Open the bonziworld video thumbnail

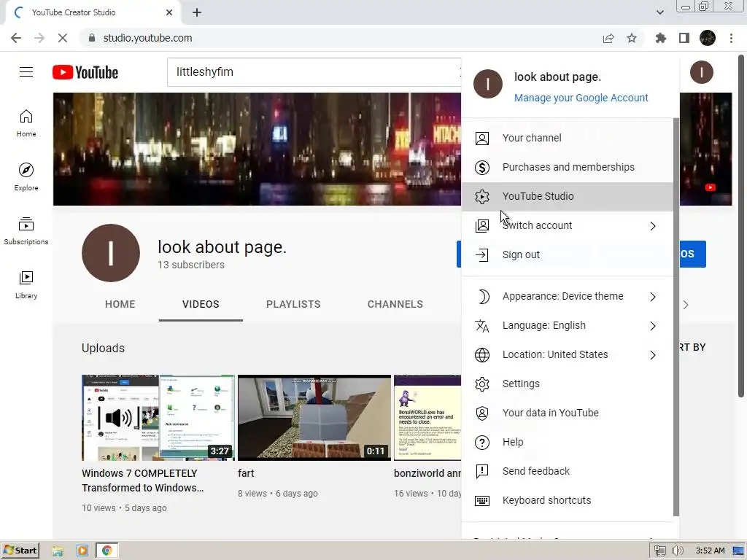click(x=427, y=418)
